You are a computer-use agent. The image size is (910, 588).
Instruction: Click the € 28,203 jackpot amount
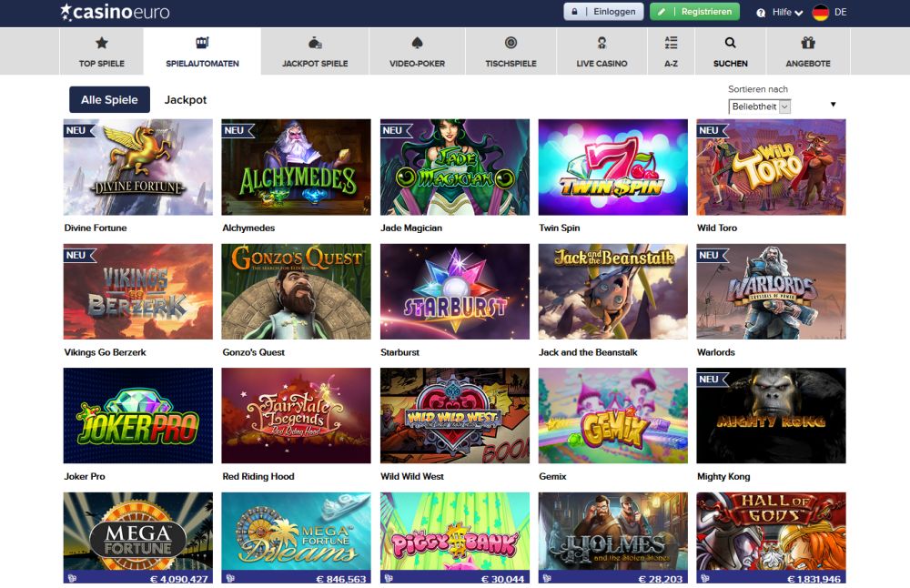pos(661,579)
